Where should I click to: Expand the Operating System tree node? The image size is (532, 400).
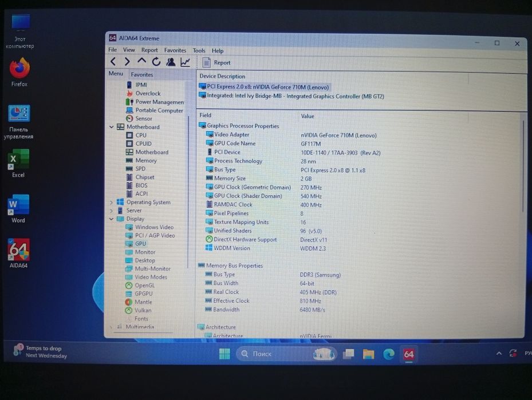(x=111, y=203)
